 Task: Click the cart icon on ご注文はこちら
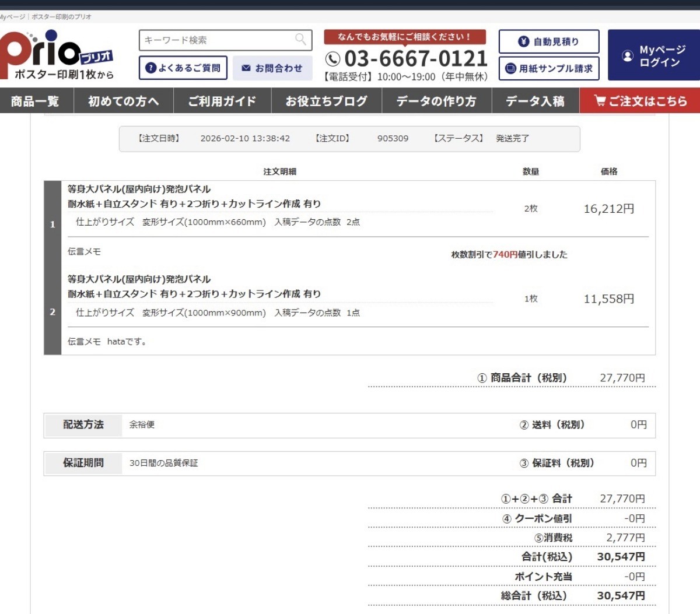point(600,101)
